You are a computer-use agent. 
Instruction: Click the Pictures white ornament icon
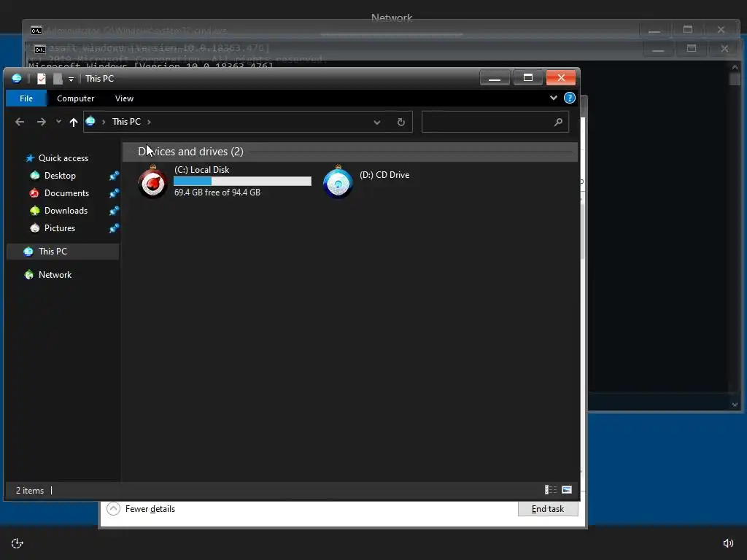click(x=34, y=228)
